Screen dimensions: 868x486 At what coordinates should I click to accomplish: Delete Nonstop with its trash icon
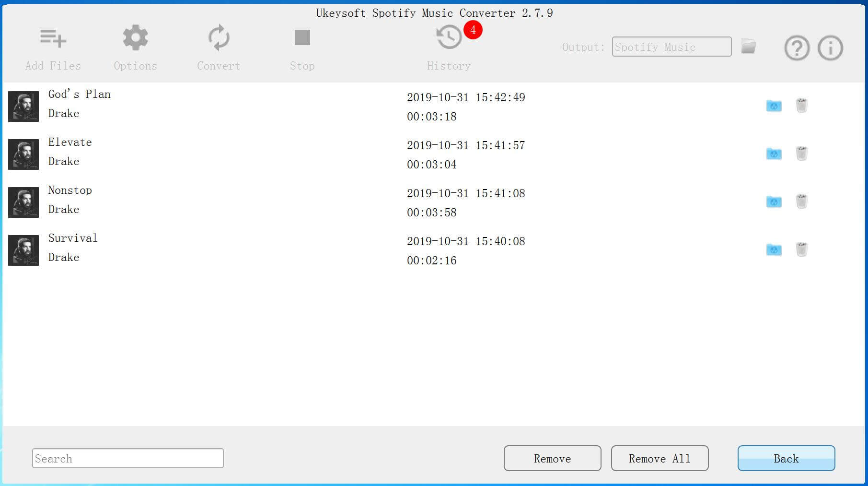click(801, 201)
